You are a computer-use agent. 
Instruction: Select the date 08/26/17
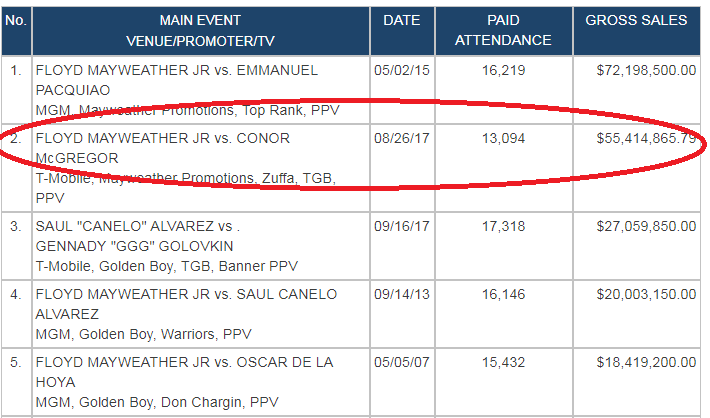(400, 139)
